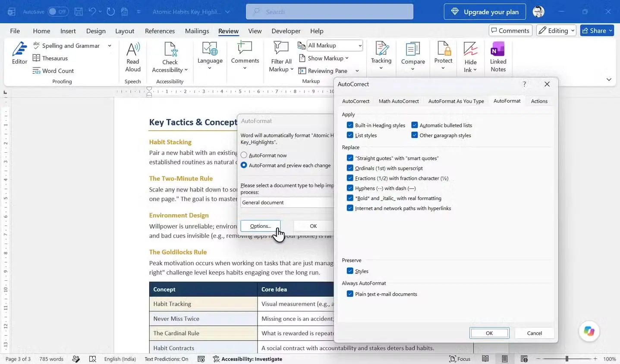This screenshot has width=620, height=364.
Task: Save the document using the title bar icon
Action: click(79, 12)
